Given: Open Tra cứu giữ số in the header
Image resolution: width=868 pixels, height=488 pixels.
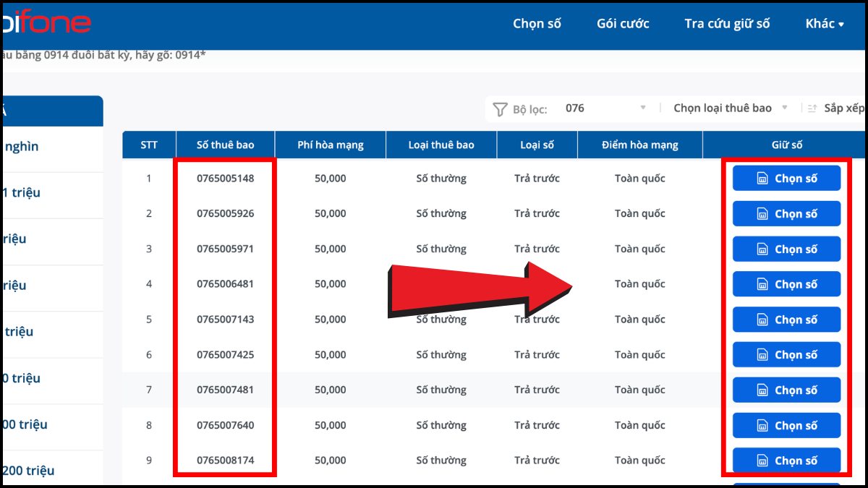Looking at the screenshot, I should click(x=727, y=24).
